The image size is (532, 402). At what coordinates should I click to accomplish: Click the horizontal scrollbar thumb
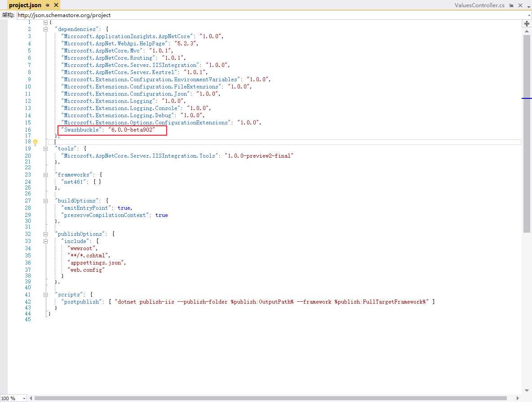click(x=270, y=398)
